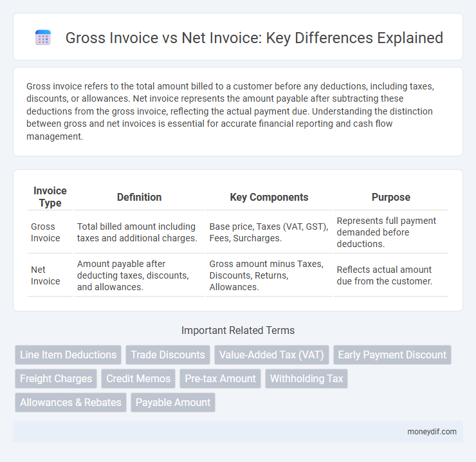This screenshot has height=462, width=476.
Task: Open the Credit Memos tag
Action: pyautogui.click(x=138, y=378)
